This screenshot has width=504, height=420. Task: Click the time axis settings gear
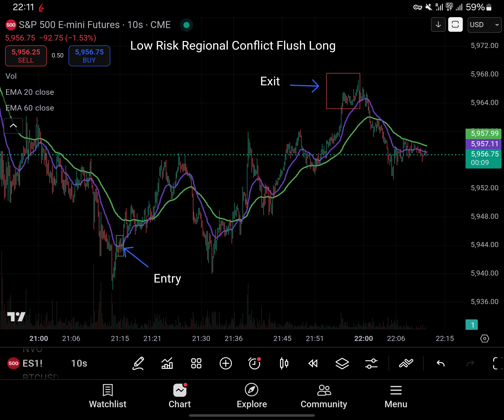click(484, 339)
